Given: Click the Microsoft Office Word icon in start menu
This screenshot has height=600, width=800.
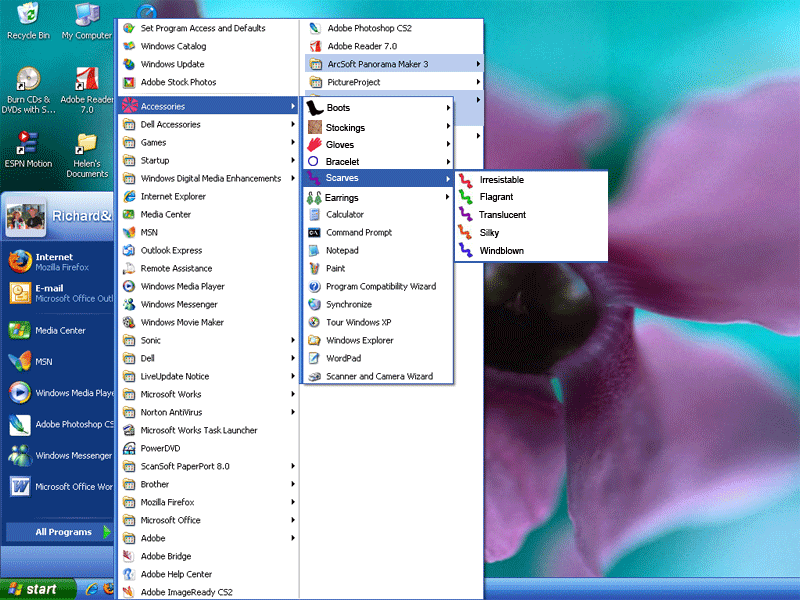Looking at the screenshot, I should point(20,487).
